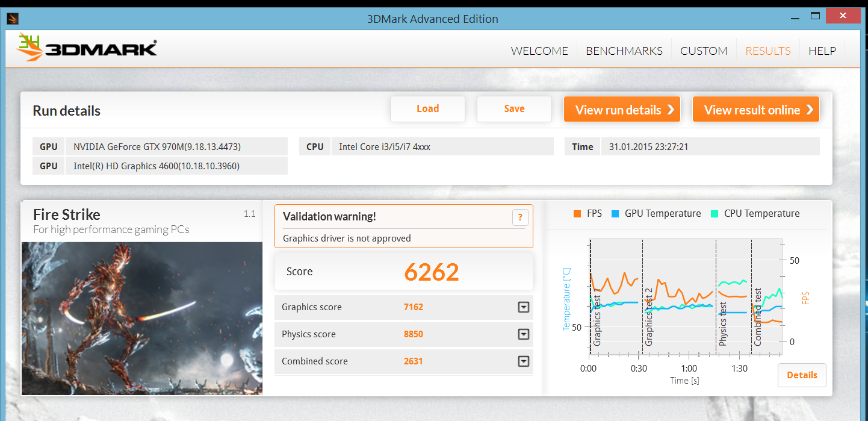The image size is (868, 421).
Task: Expand the Graphics score details
Action: click(x=523, y=307)
